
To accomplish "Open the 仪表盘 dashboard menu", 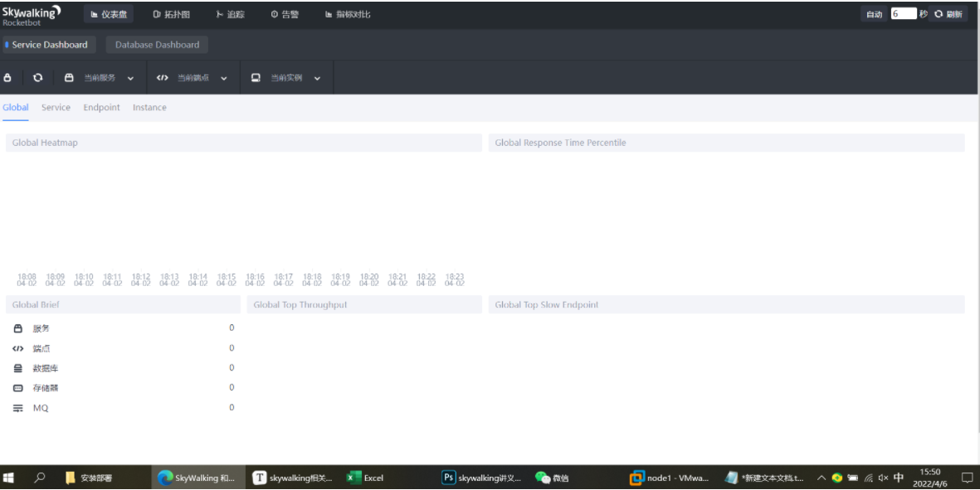I will pyautogui.click(x=109, y=14).
